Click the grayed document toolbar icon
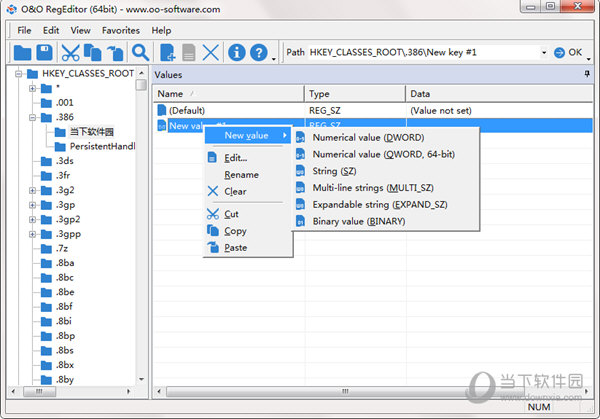The image size is (600, 419). click(188, 52)
